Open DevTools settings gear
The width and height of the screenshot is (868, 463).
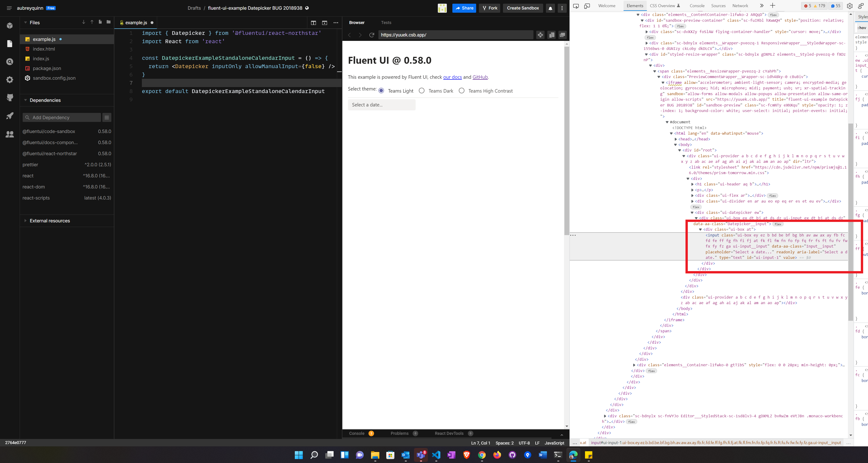click(x=850, y=6)
